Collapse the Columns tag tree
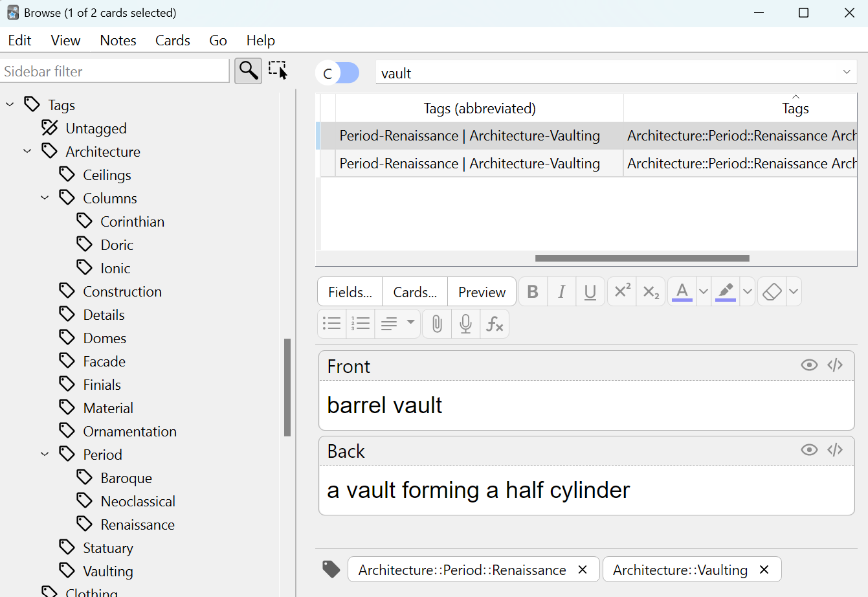The image size is (868, 597). pos(45,198)
